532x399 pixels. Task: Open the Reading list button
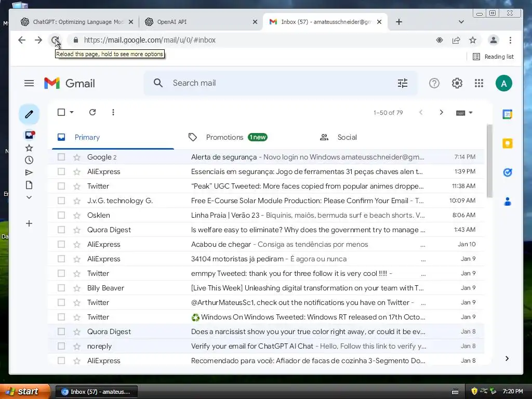494,57
